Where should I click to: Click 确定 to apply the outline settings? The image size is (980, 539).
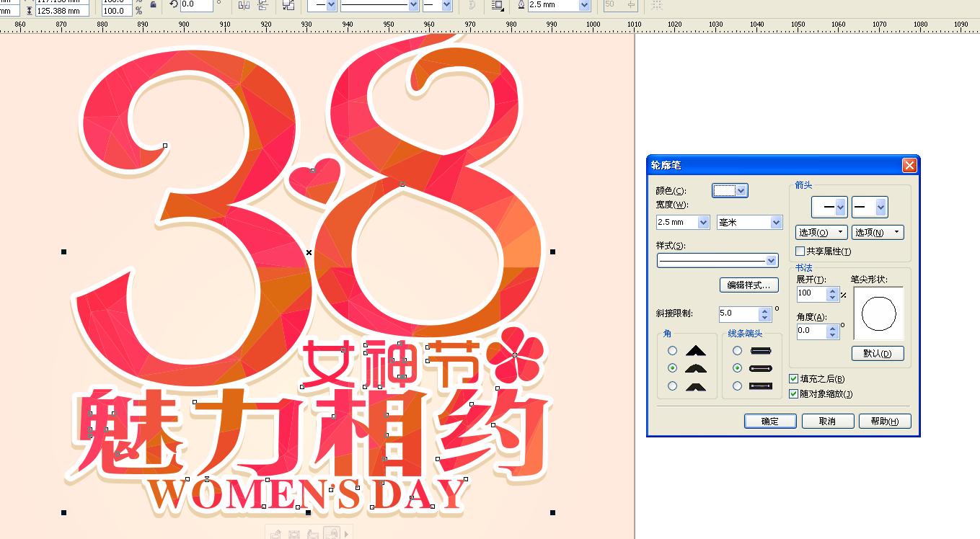pos(769,421)
